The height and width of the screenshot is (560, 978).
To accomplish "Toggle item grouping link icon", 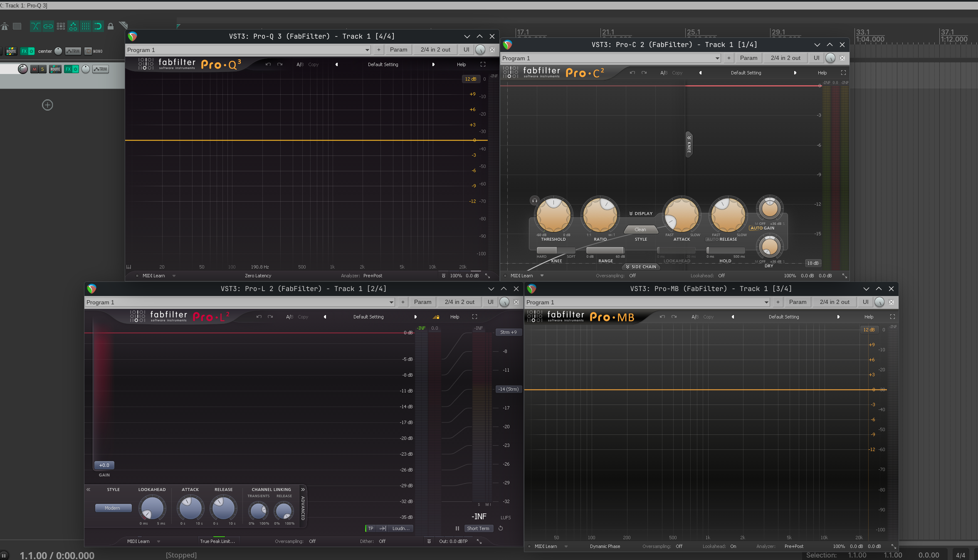I will pos(48,27).
